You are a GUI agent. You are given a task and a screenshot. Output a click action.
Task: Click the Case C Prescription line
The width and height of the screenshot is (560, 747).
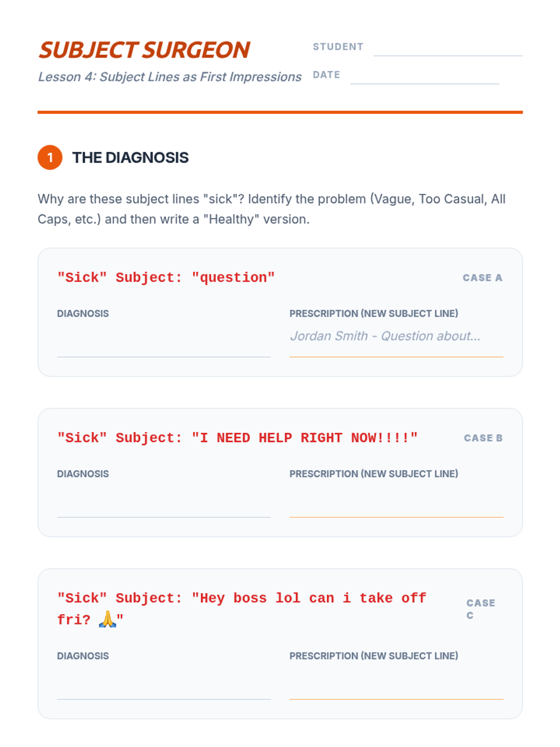pyautogui.click(x=396, y=684)
